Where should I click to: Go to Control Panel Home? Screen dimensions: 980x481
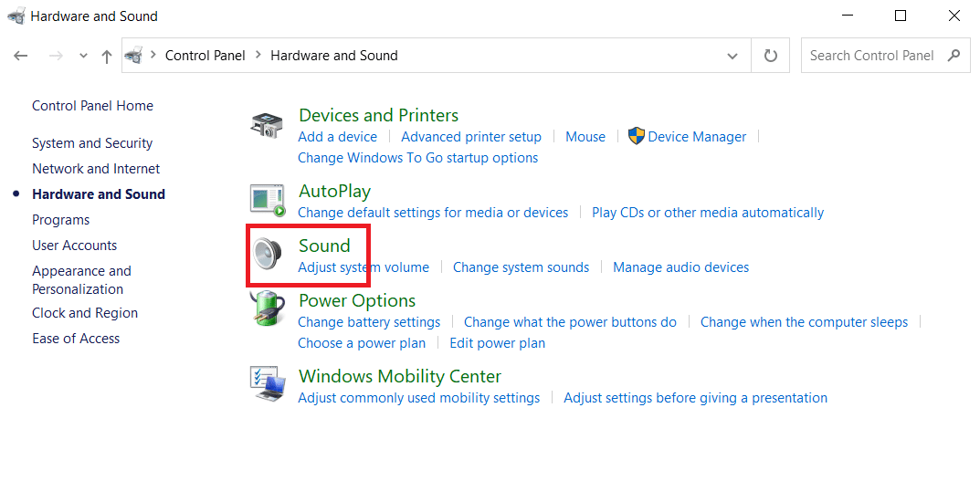click(92, 106)
